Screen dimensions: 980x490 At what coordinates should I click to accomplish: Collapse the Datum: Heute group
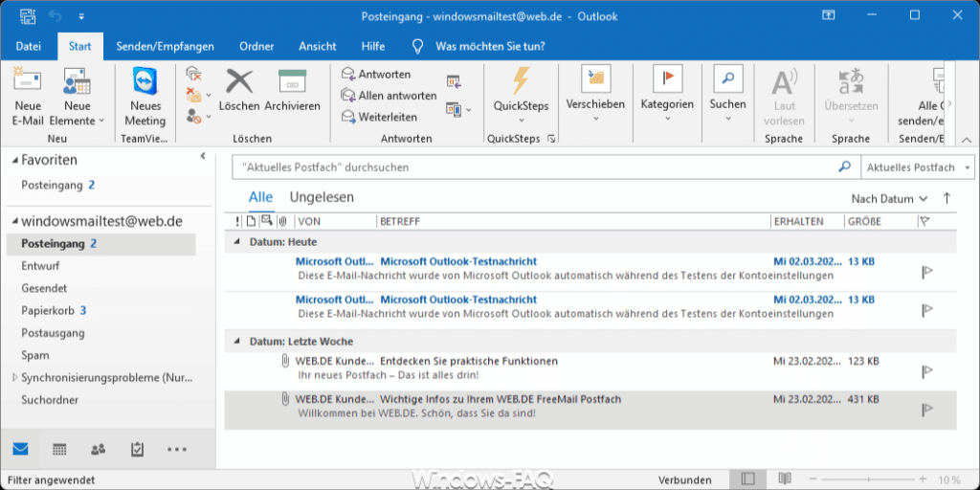236,241
